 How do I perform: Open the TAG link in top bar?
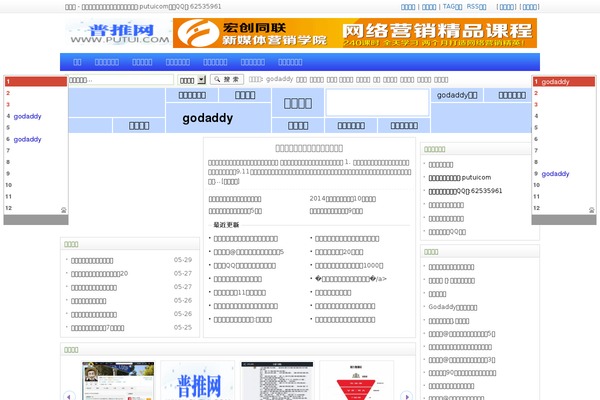point(452,7)
